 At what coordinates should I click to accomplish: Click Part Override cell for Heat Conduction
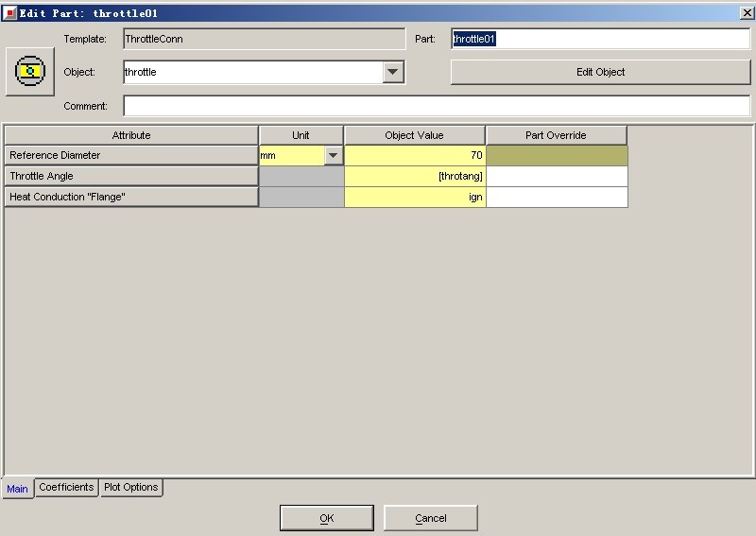557,197
